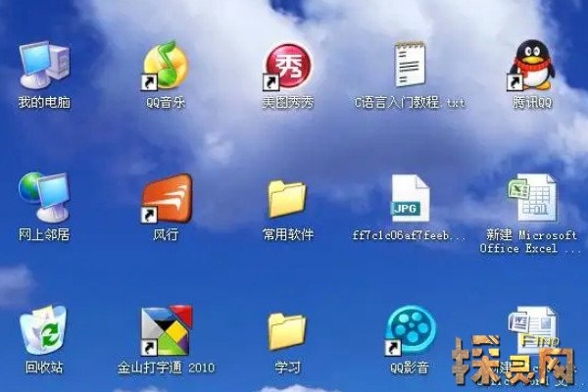Select the ff7c1e06af7feeb JPG image file
The image size is (588, 392).
pos(411,198)
